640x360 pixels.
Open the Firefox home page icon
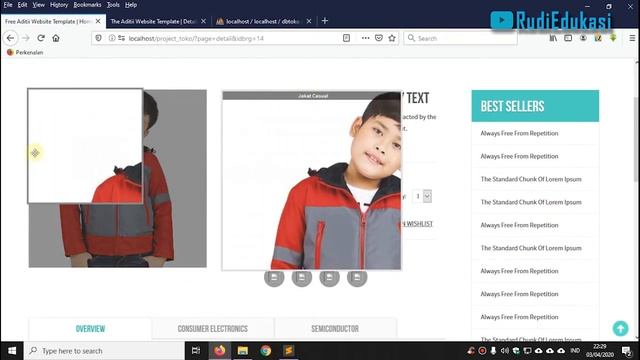56,38
